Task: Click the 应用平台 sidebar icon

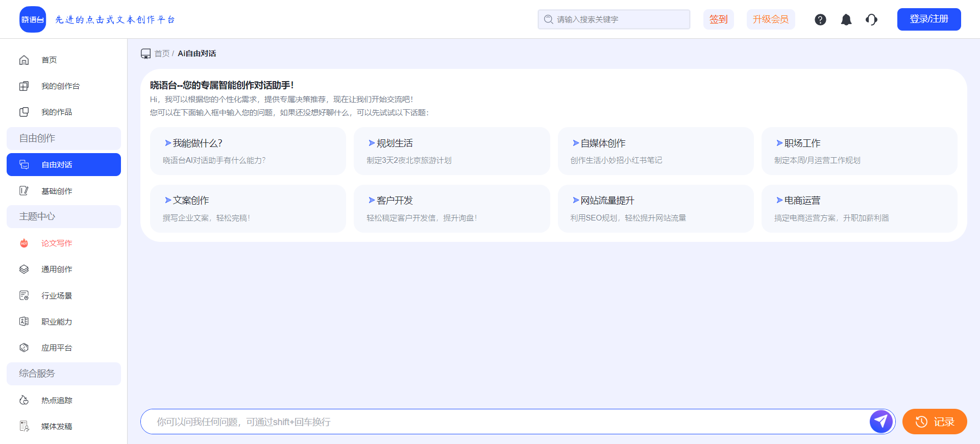Action: (x=24, y=348)
